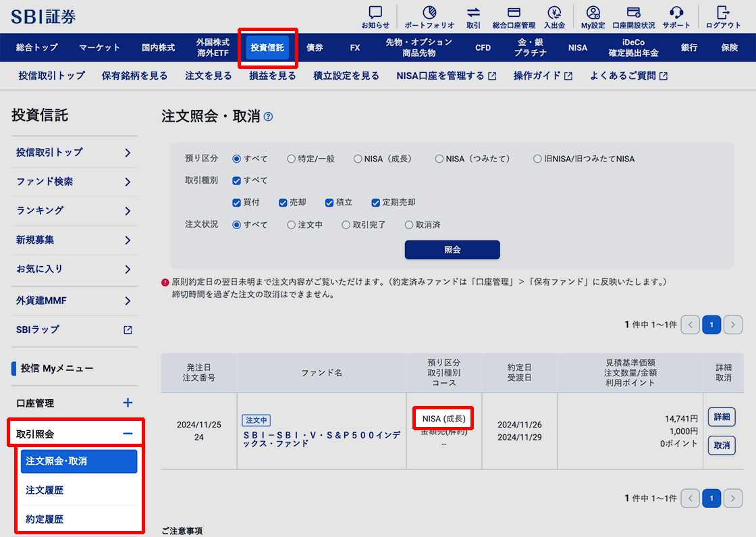The width and height of the screenshot is (756, 537).
Task: Uncheck the 買付 checkbox
Action: (x=237, y=203)
